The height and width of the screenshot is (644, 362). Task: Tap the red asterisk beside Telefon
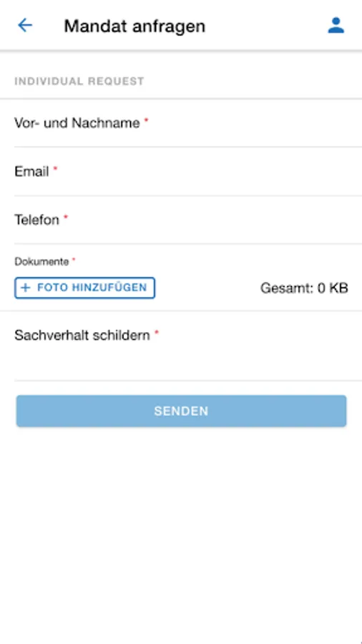65,217
